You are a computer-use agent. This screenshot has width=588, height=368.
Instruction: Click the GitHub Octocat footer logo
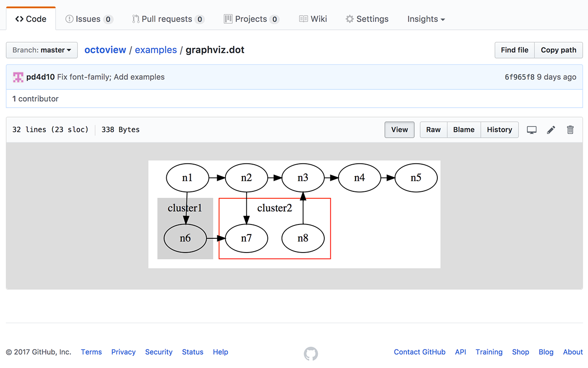311,353
